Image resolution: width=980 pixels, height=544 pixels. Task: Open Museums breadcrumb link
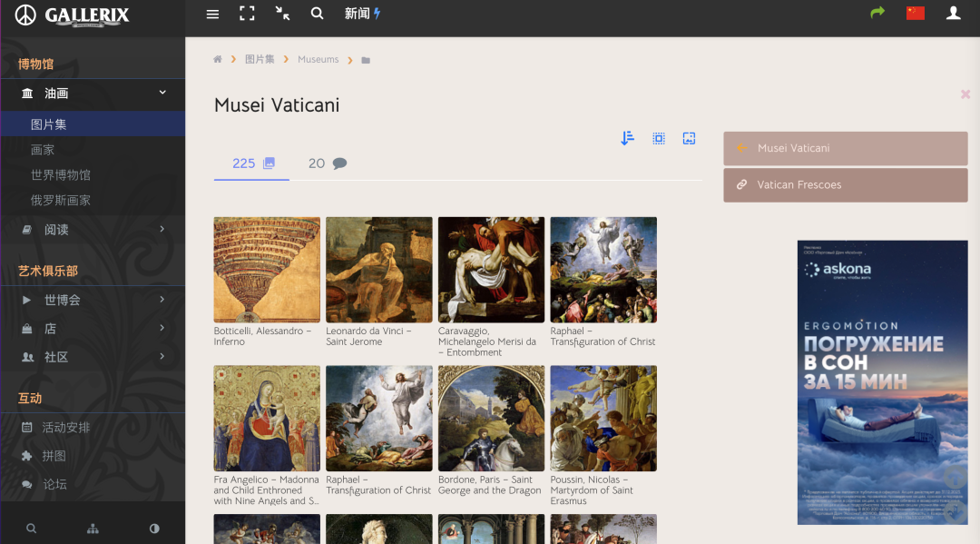coord(318,59)
